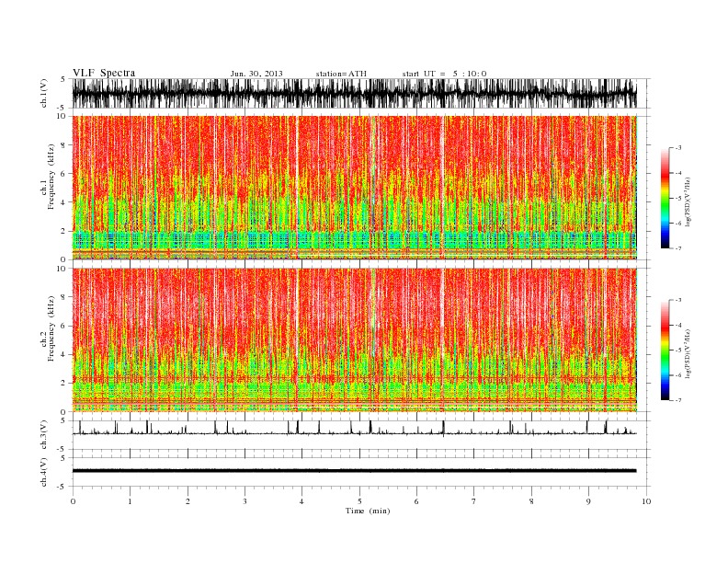728x563 pixels.
Task: Click the "ch.4(V)" axis label
Action: click(x=44, y=472)
